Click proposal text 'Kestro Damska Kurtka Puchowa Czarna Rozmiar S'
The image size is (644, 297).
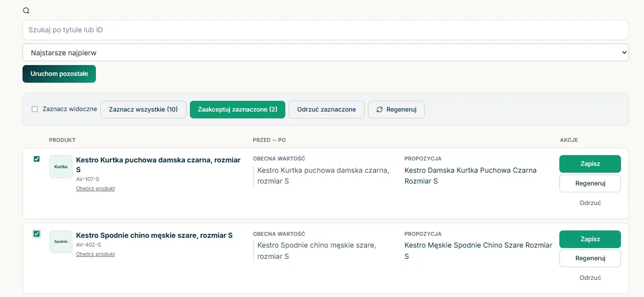click(x=471, y=176)
